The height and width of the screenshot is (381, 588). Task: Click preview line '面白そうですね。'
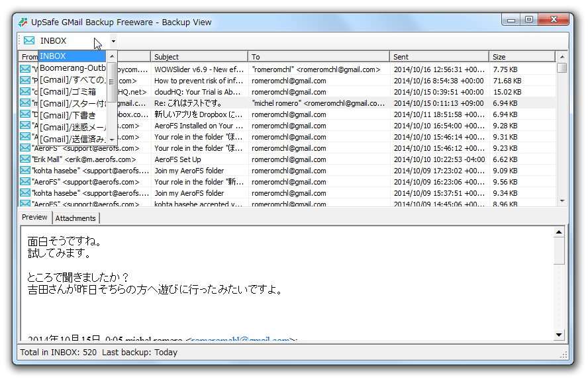pos(65,241)
